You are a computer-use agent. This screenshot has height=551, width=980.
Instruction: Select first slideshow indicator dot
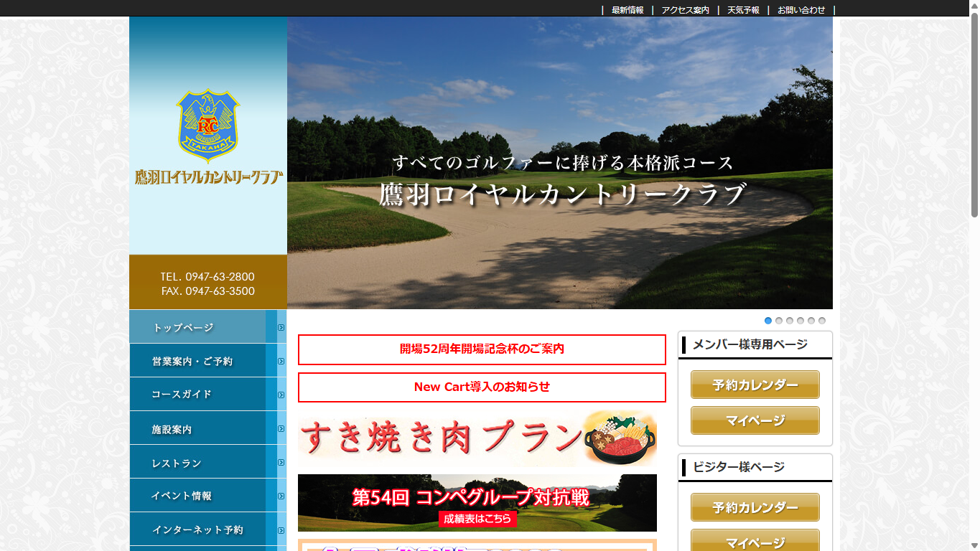coord(768,321)
